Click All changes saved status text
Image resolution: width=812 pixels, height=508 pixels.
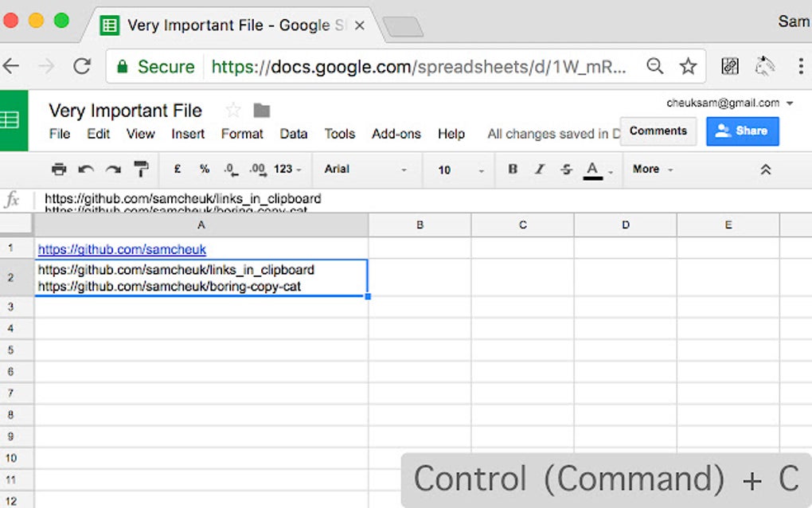(x=553, y=134)
